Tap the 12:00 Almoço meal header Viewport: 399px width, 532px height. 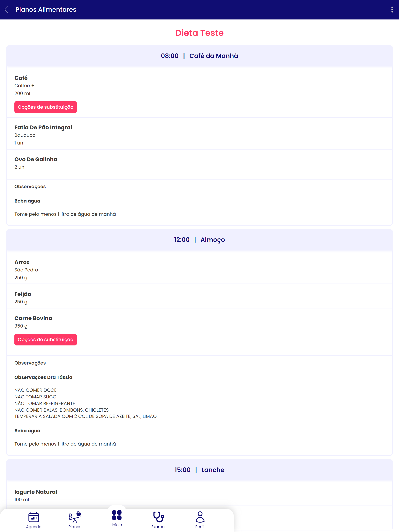[199, 240]
